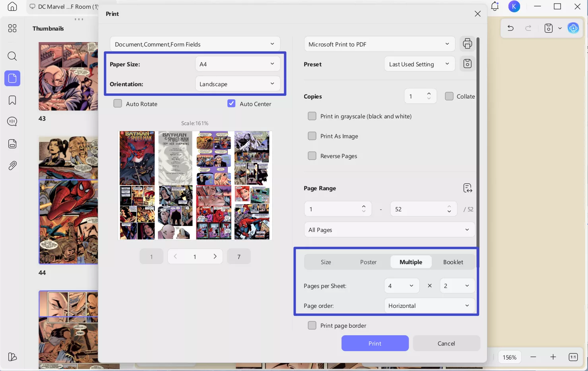Click the printer properties icon
This screenshot has height=371, width=588.
coord(468,44)
